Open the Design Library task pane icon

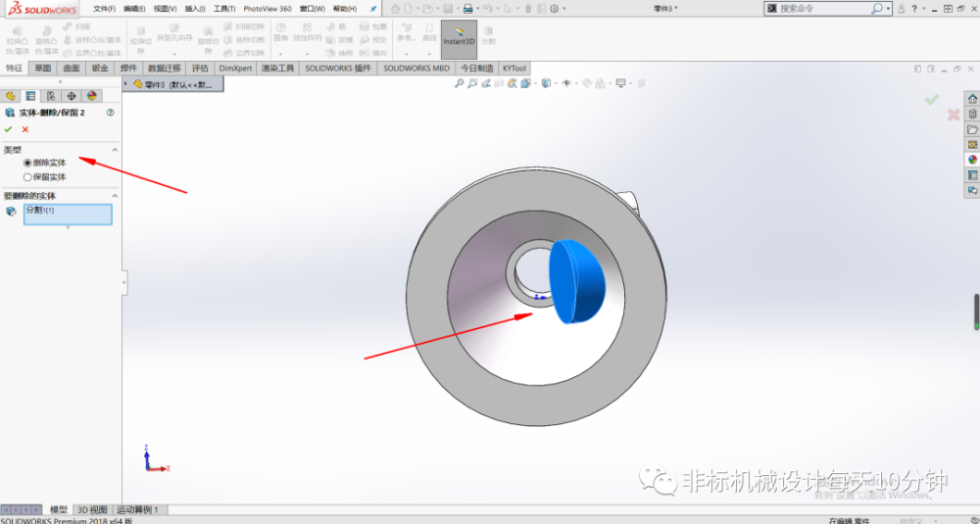tap(972, 114)
